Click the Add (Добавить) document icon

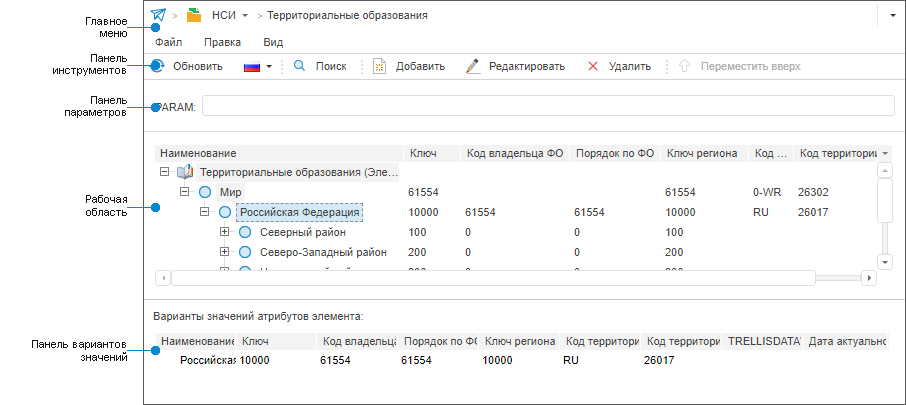point(379,66)
